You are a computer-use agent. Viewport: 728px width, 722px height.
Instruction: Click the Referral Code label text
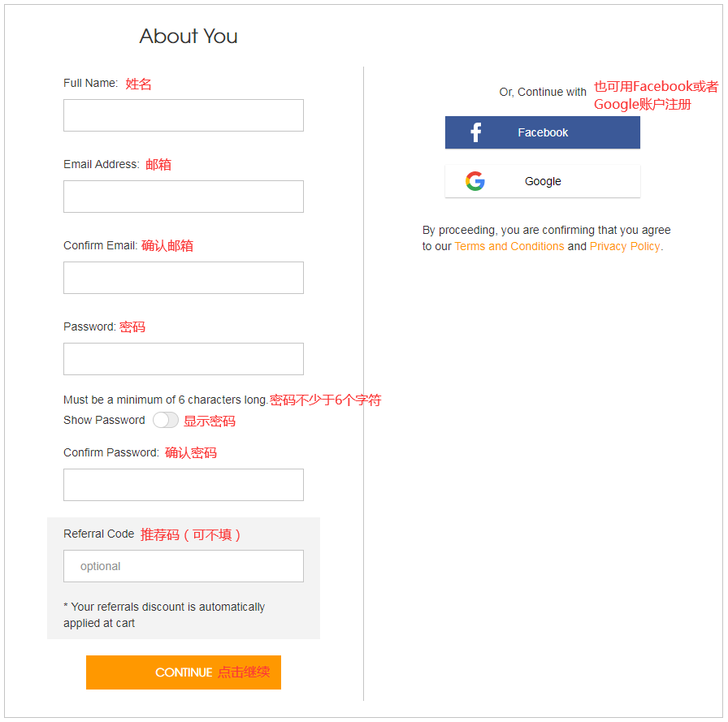point(98,534)
